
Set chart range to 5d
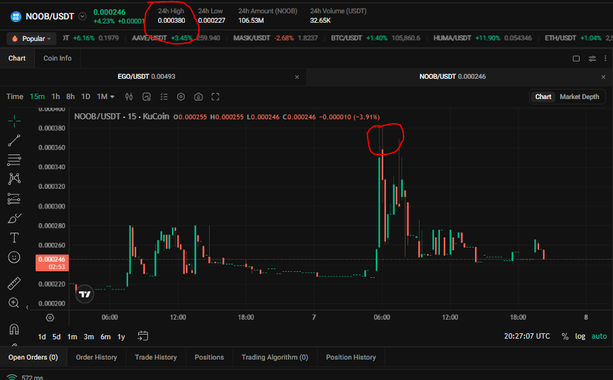point(57,337)
